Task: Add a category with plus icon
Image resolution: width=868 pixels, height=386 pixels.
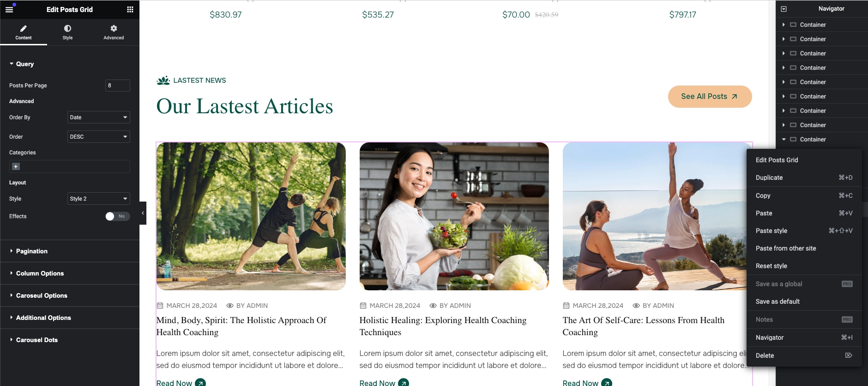Action: [16, 166]
